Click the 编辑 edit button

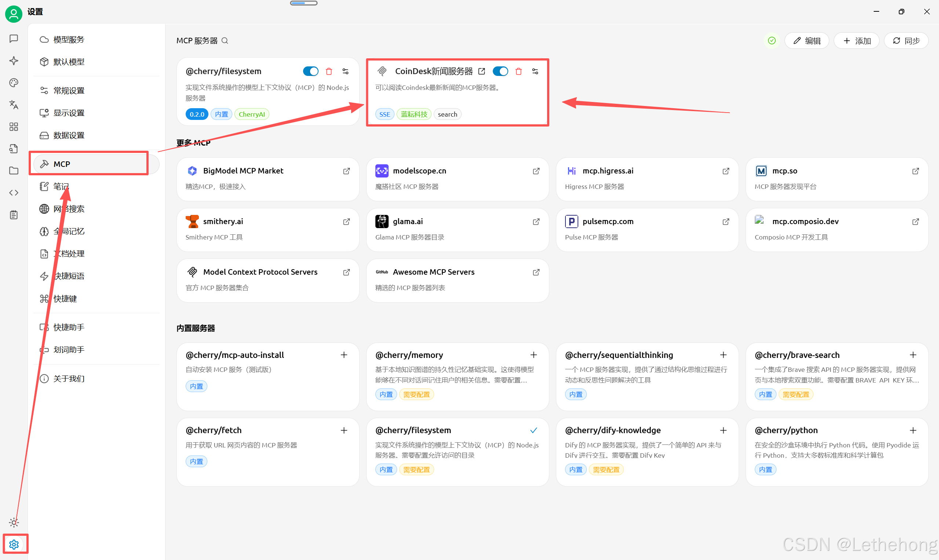click(x=807, y=41)
